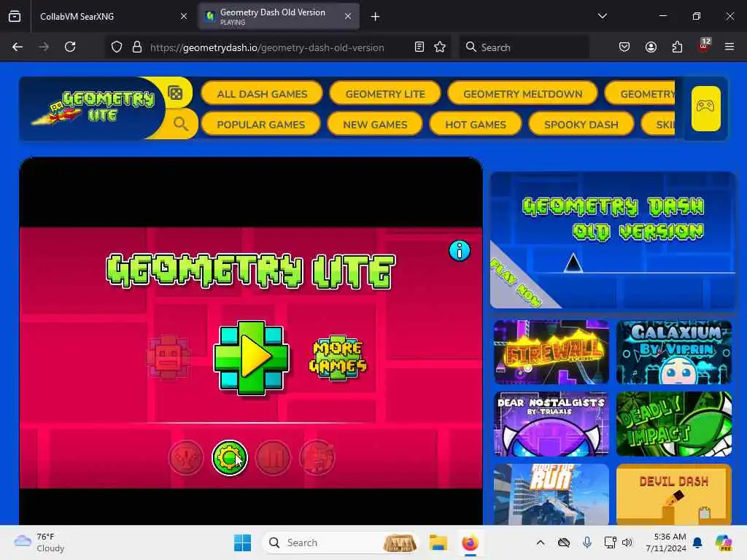The height and width of the screenshot is (560, 747).
Task: Start the game with the green play button
Action: click(x=251, y=358)
